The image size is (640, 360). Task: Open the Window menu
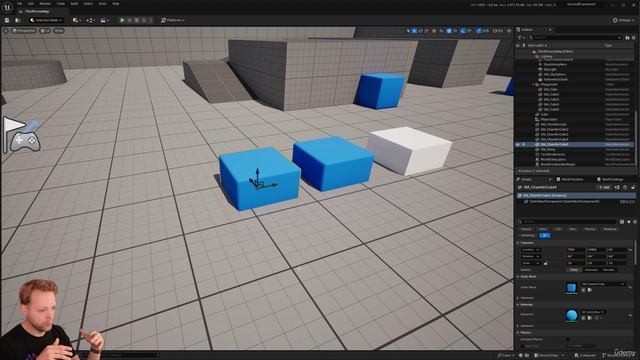click(x=45, y=4)
